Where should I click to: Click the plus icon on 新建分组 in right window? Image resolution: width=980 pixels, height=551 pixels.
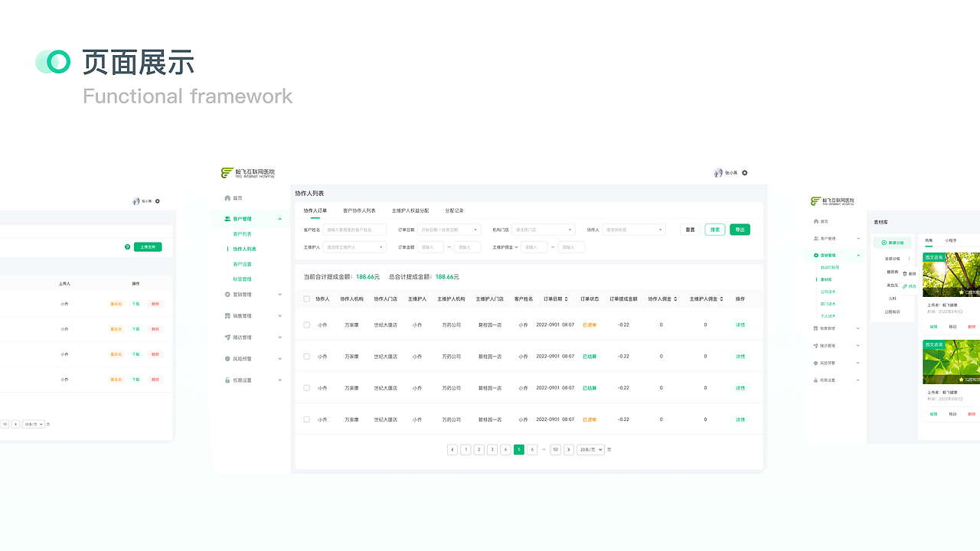click(884, 243)
